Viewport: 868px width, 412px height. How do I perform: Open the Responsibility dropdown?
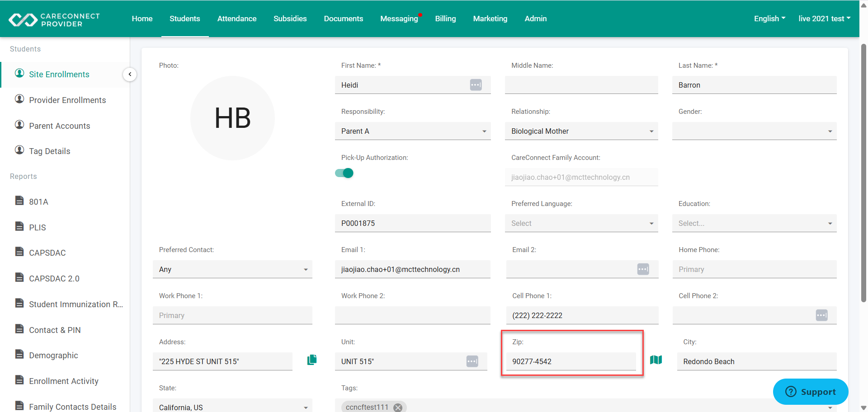413,131
